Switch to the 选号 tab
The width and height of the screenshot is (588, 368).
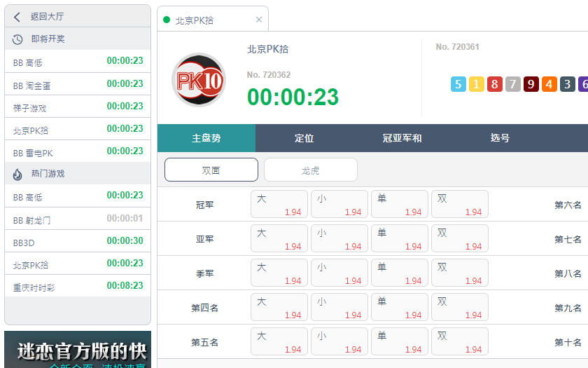(x=500, y=138)
